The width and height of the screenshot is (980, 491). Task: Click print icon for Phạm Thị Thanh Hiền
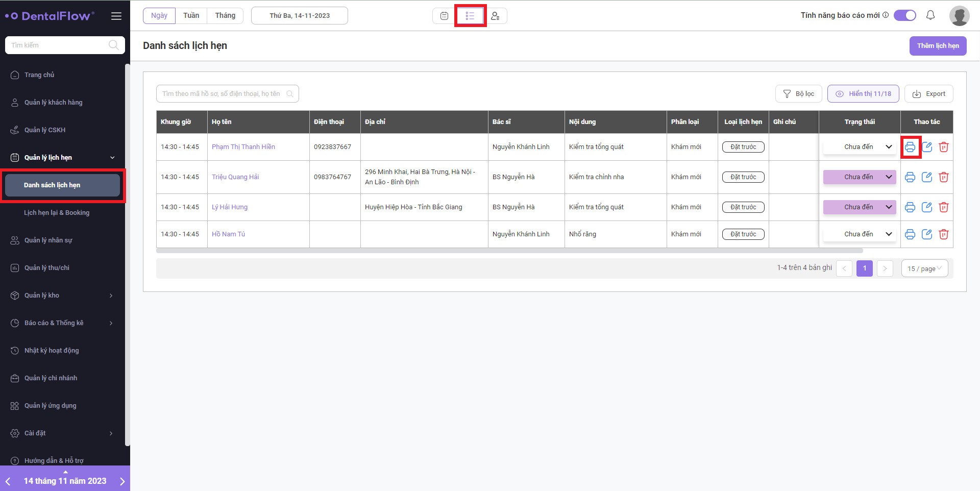point(910,147)
